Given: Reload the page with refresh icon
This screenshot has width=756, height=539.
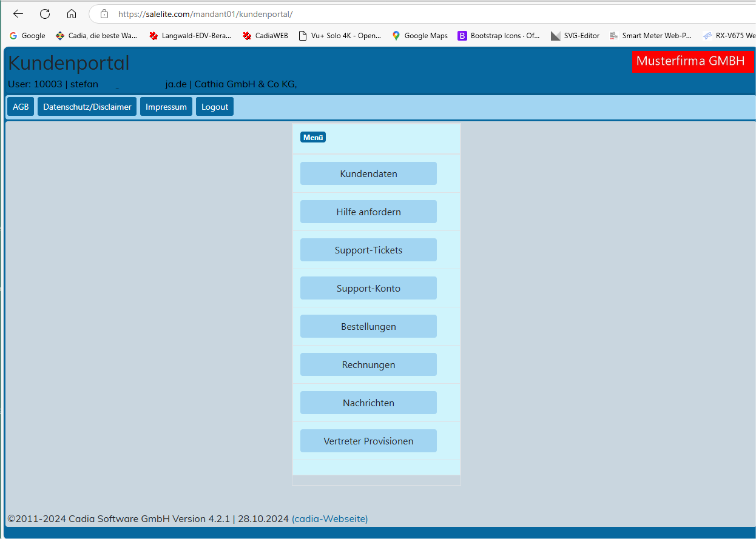Looking at the screenshot, I should tap(45, 14).
